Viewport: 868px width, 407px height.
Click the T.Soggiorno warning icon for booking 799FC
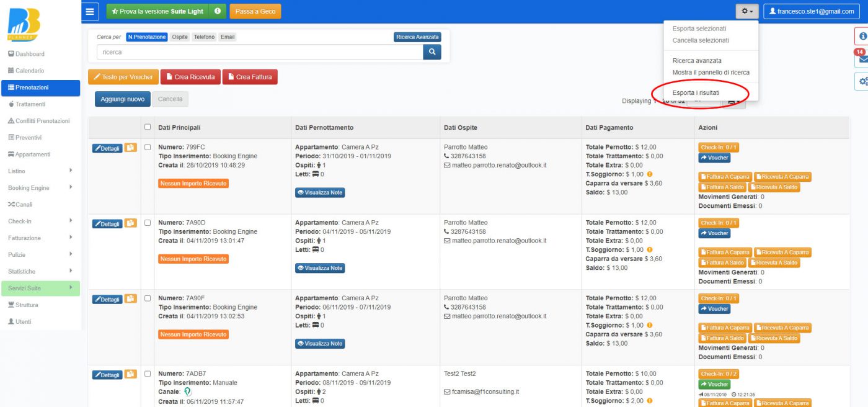point(650,174)
